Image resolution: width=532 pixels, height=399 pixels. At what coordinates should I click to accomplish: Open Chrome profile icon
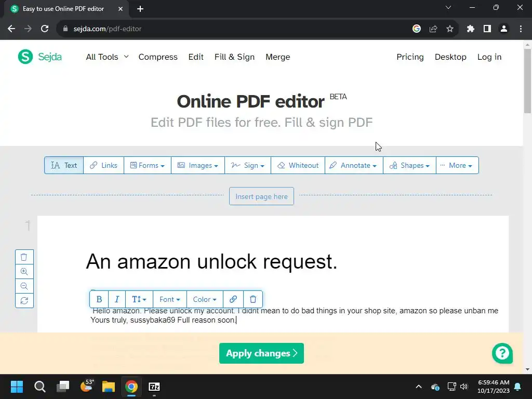[504, 29]
